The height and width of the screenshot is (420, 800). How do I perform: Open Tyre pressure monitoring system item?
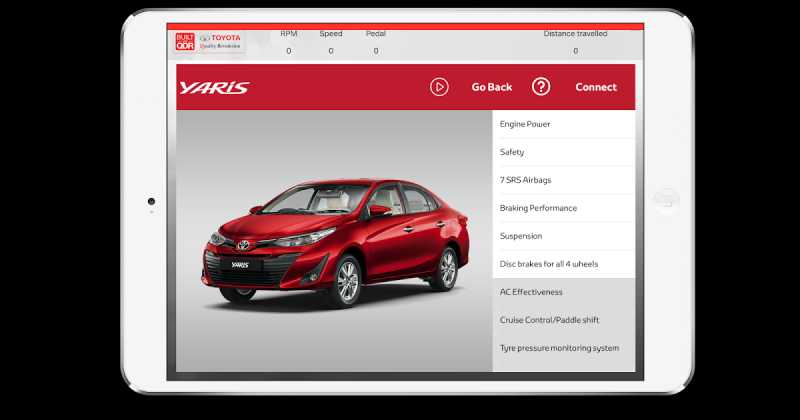[x=564, y=348]
